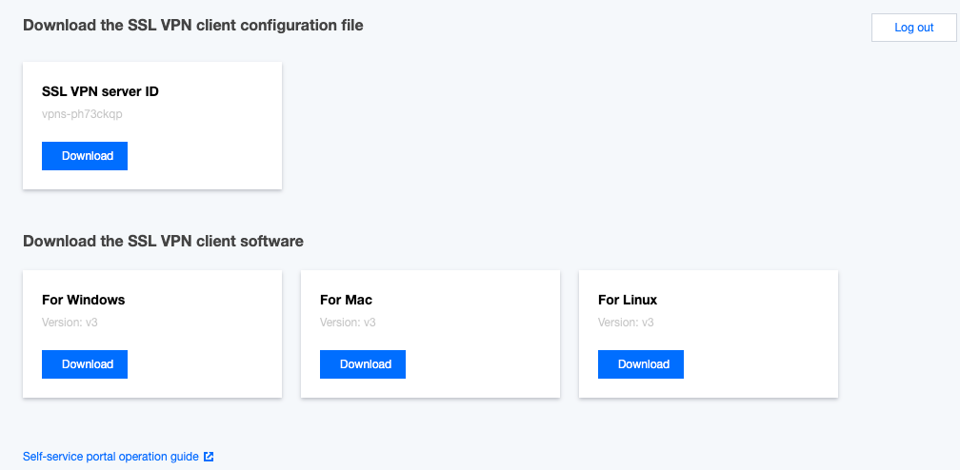Click the 'SSL VPN server ID' card title

click(100, 92)
